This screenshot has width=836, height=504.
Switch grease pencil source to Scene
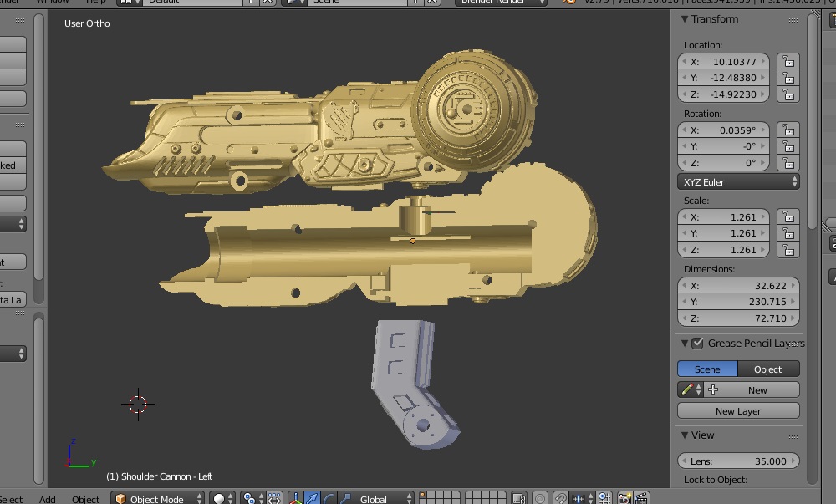point(707,369)
